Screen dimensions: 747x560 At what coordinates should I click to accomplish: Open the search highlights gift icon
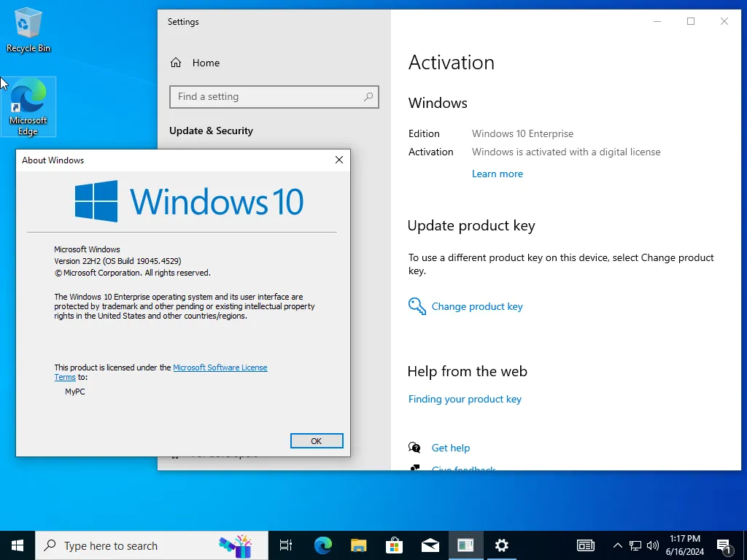pyautogui.click(x=236, y=545)
